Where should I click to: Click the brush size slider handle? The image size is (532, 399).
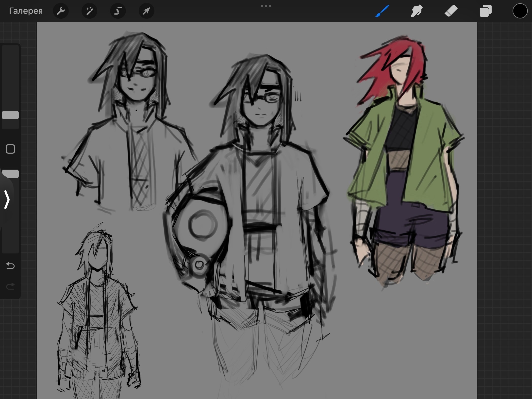click(10, 115)
